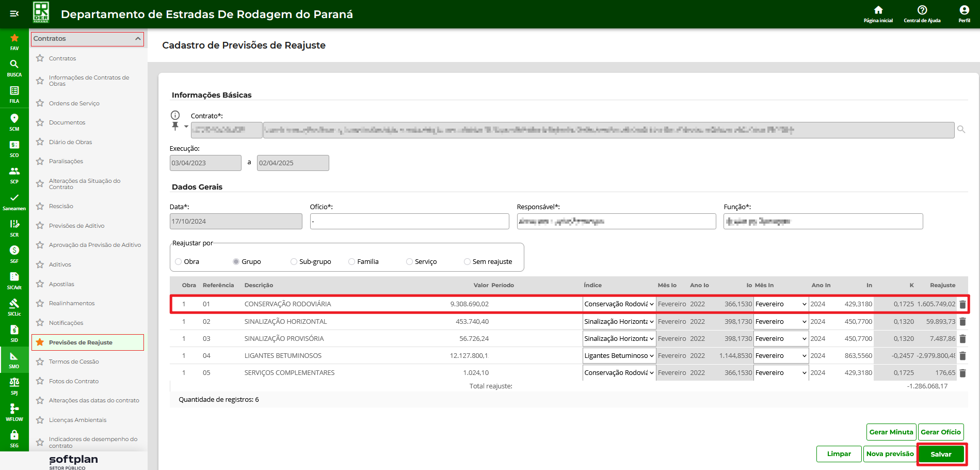Open the Perfil user icon

tap(964, 10)
